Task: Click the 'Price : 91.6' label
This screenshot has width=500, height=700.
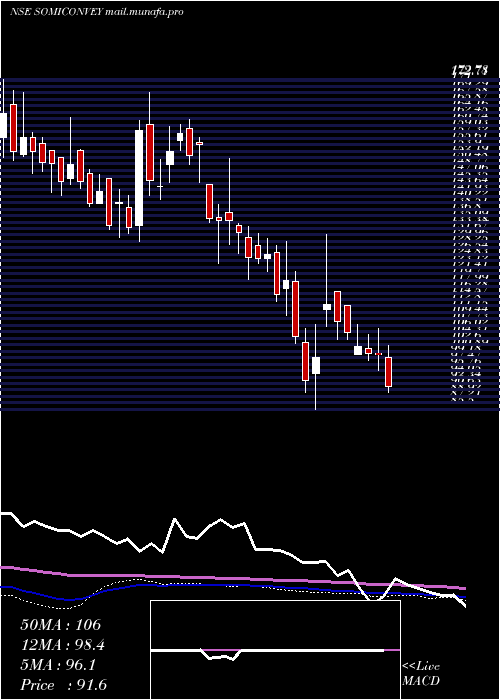Action: point(63,685)
